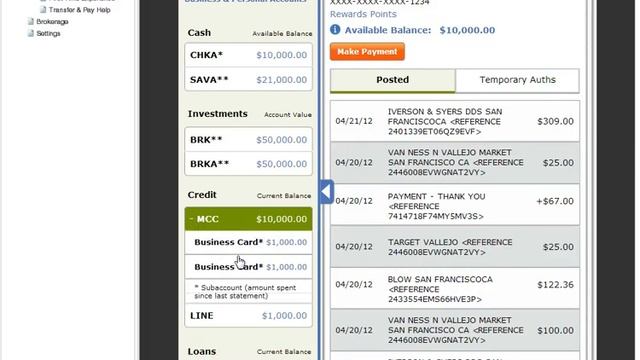
Task: Select the Iverson & Syers DDS $309.00 transaction
Action: [455, 122]
